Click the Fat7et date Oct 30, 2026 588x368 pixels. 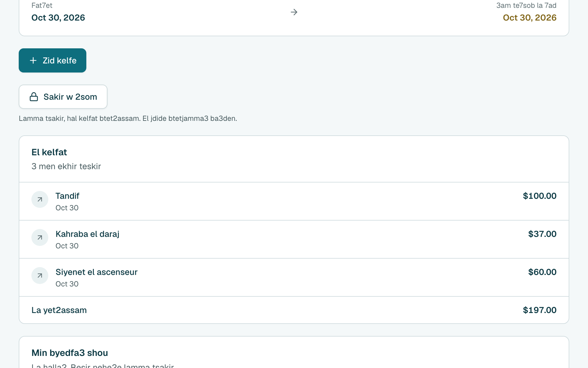(58, 18)
